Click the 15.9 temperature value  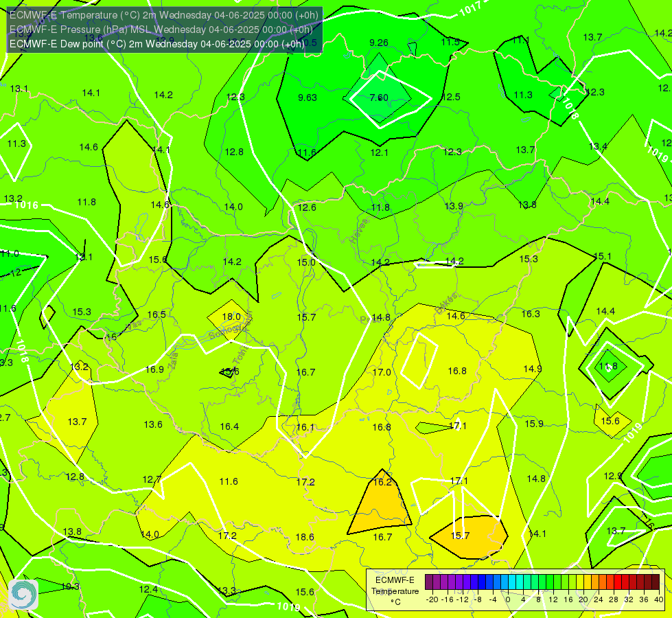point(534,424)
